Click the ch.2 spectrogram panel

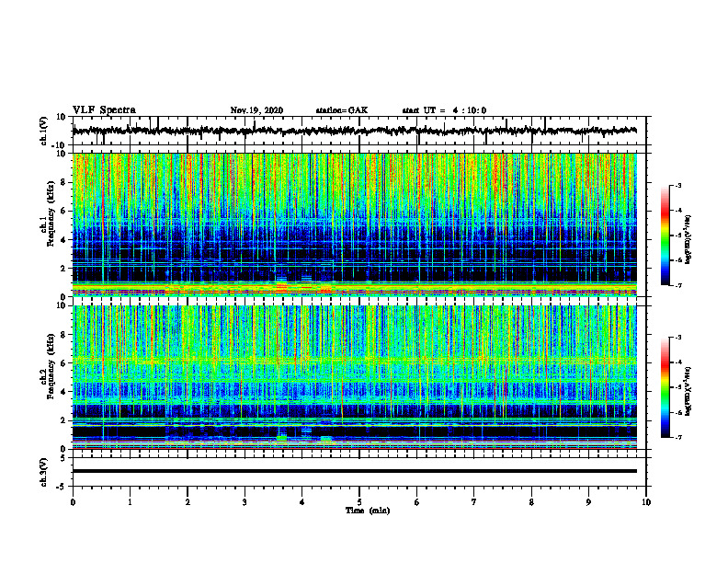[x=354, y=377]
